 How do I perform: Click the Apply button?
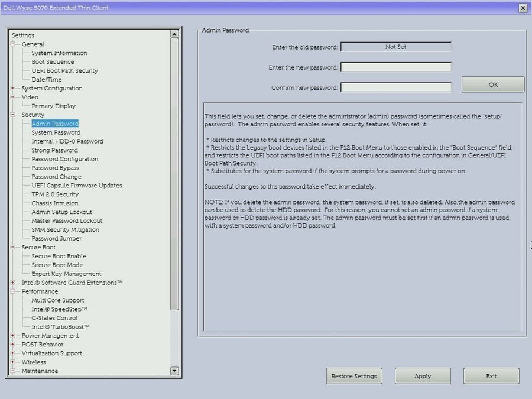(x=422, y=376)
